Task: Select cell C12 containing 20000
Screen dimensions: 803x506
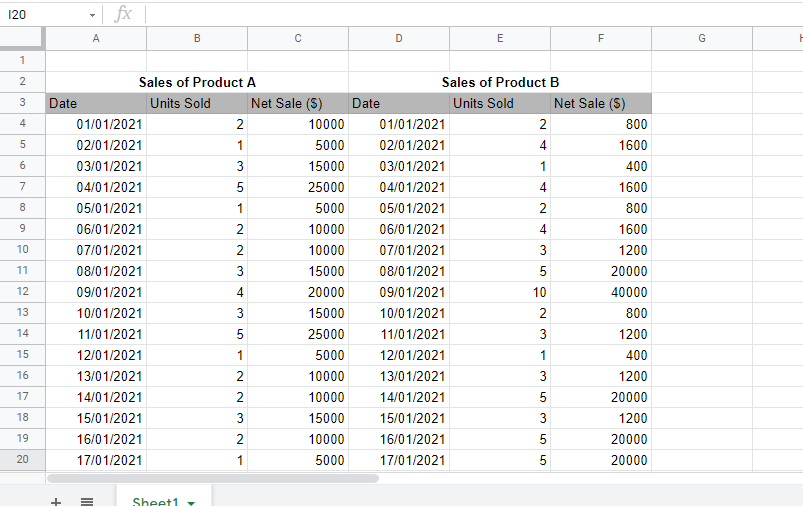Action: [298, 292]
